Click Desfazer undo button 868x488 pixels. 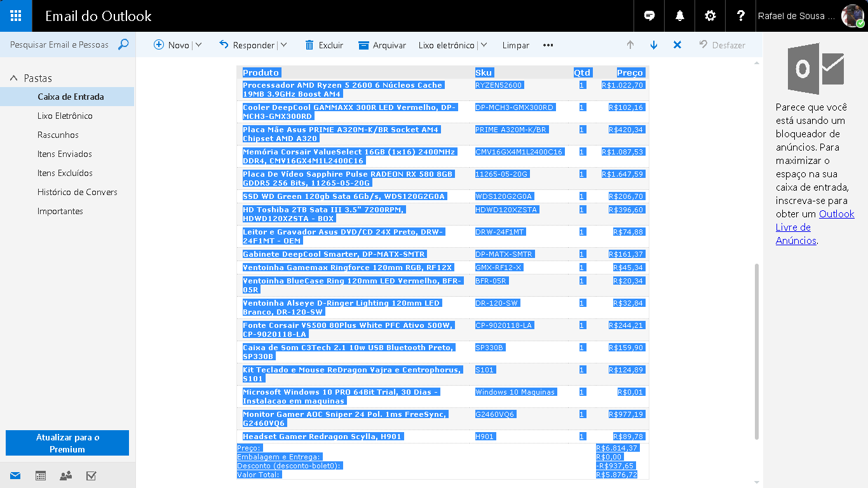click(x=722, y=45)
